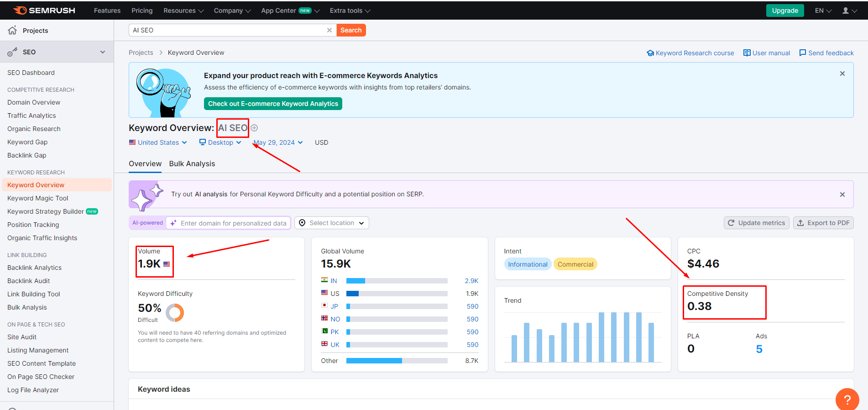Click the SEO key icon in sidebar
Image resolution: width=868 pixels, height=410 pixels.
coord(12,52)
